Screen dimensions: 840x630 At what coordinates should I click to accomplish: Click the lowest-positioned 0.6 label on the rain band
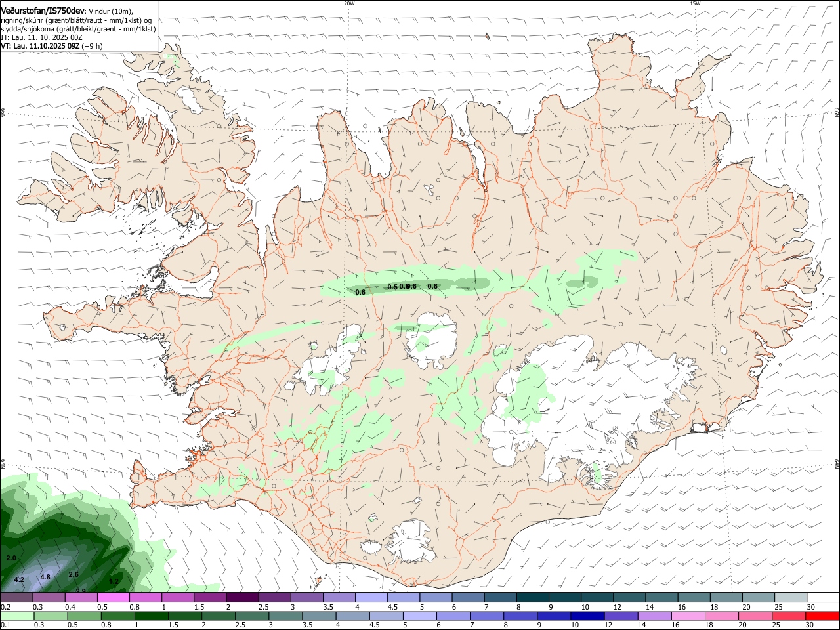pyautogui.click(x=360, y=292)
